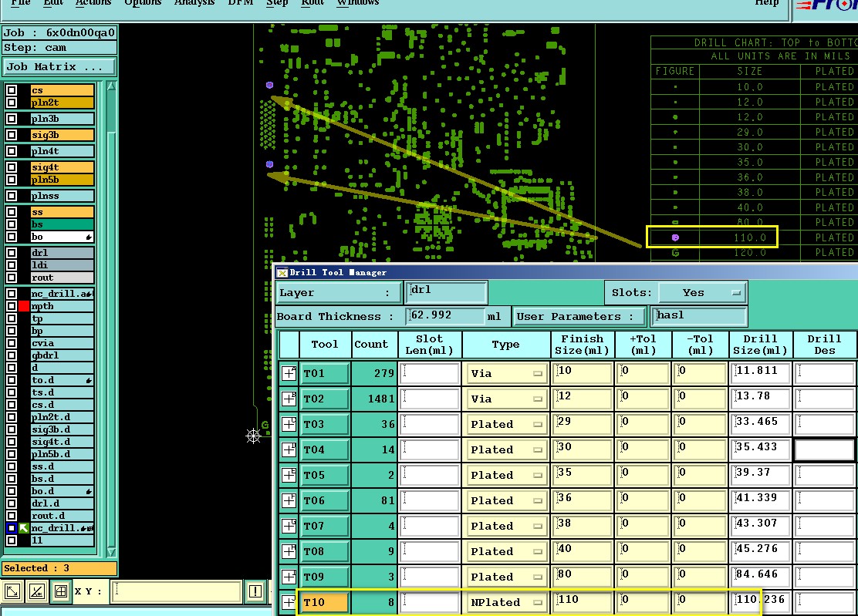Screen dimensions: 858x616
Task: Click the zoom area icon beside XY field
Action: [x=12, y=592]
